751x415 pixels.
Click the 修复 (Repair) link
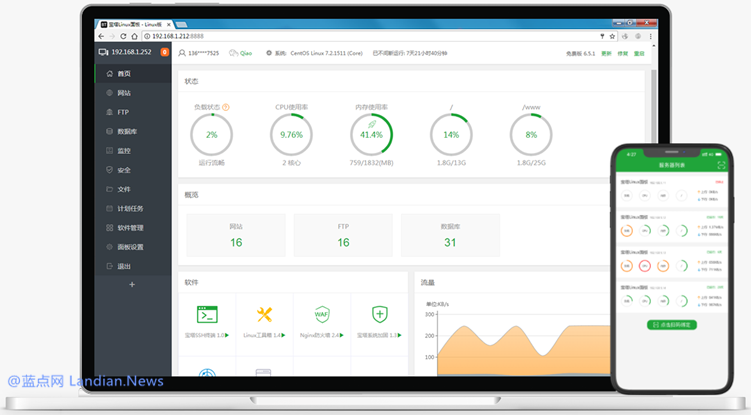coord(622,52)
